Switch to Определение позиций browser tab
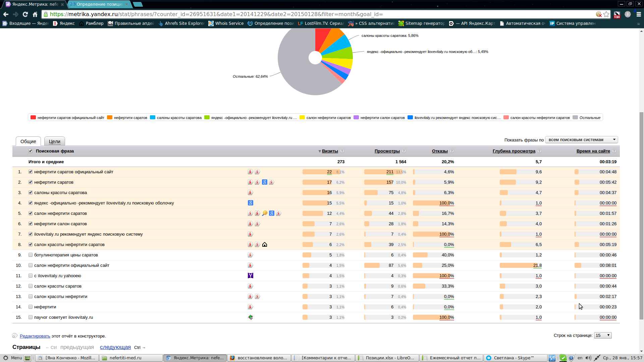 (99, 4)
